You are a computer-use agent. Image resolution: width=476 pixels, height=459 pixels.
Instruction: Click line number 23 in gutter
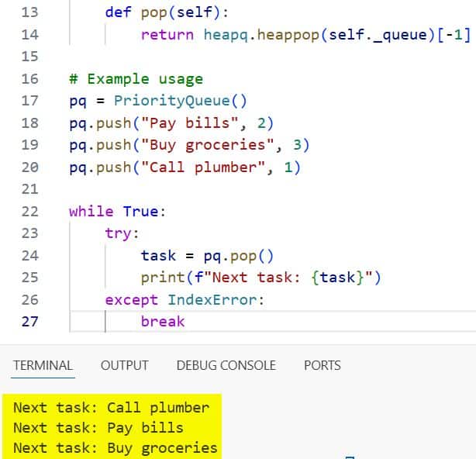click(x=29, y=233)
